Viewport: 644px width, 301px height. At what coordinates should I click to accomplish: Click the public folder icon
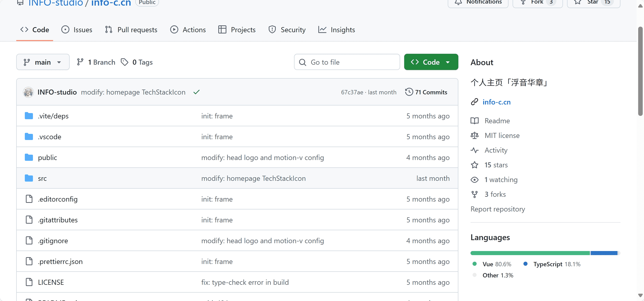click(x=29, y=157)
